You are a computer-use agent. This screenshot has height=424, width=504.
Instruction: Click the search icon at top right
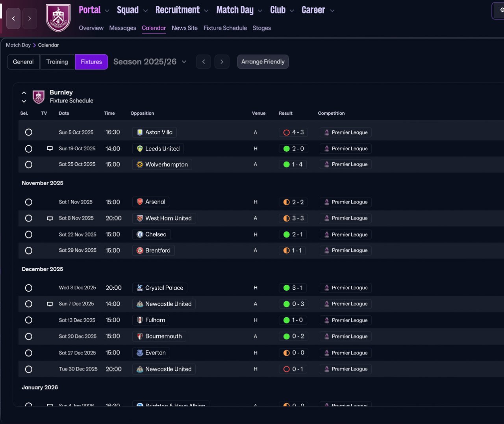(x=502, y=11)
